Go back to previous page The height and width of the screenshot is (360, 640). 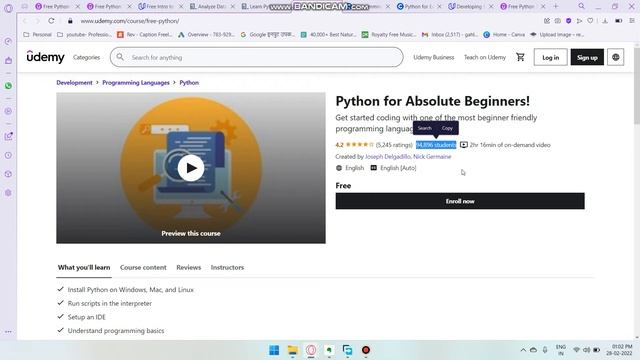point(25,21)
